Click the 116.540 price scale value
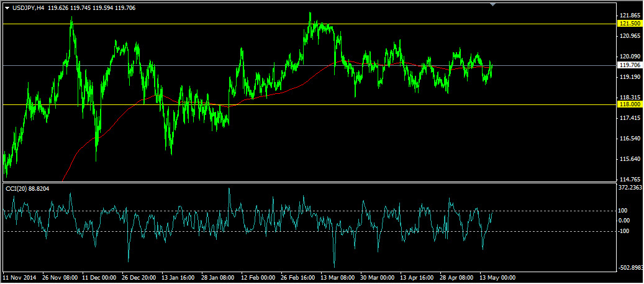 tap(630, 139)
